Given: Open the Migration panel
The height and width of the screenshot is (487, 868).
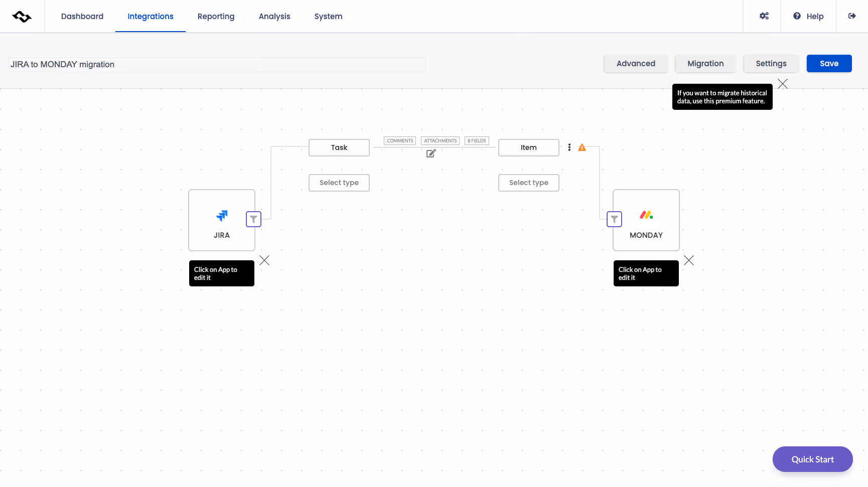Looking at the screenshot, I should click(x=705, y=63).
